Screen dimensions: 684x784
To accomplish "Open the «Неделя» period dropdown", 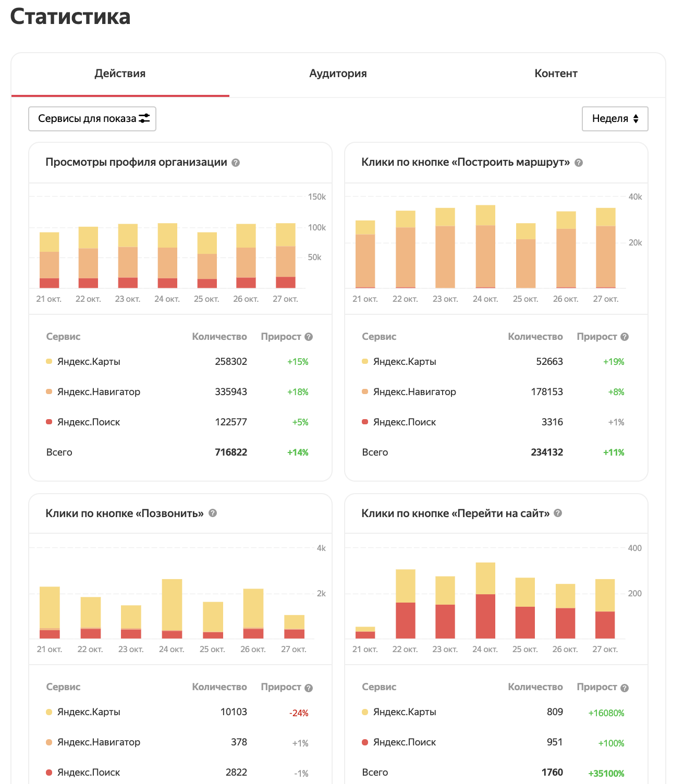I will pyautogui.click(x=615, y=119).
